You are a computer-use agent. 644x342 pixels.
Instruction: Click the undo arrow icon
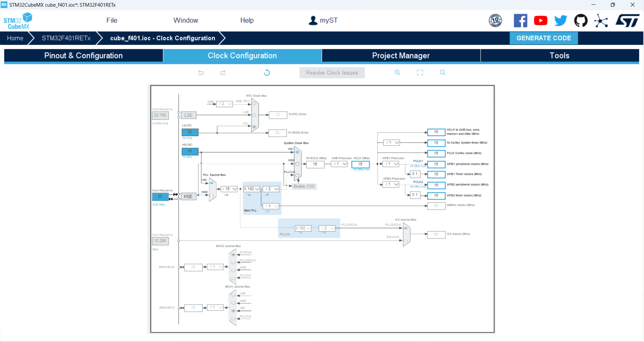tap(201, 72)
